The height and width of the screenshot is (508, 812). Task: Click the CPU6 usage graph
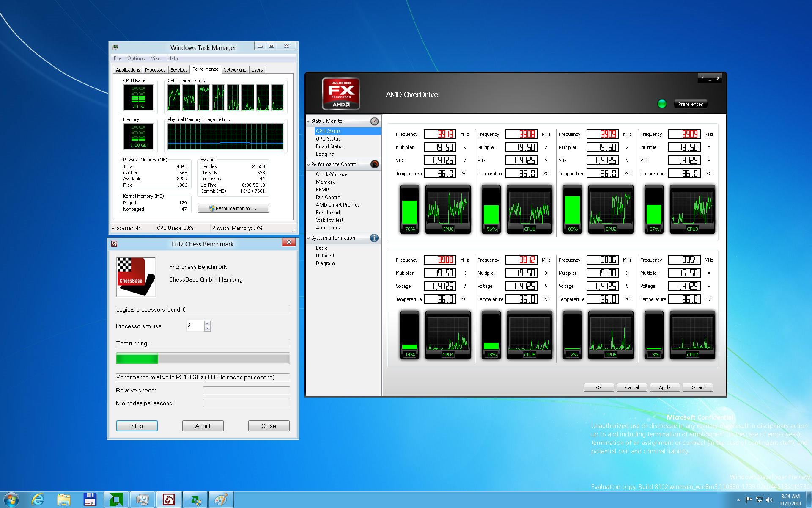pos(611,334)
